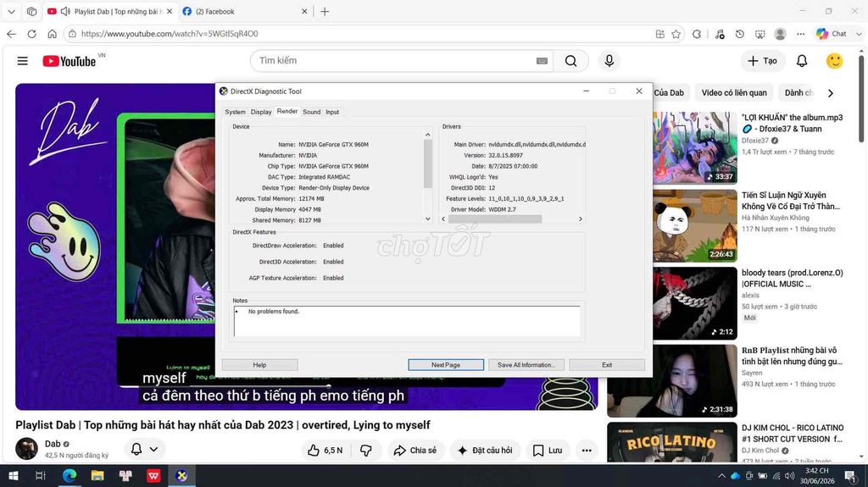Save the video with Lưu

coord(548,451)
